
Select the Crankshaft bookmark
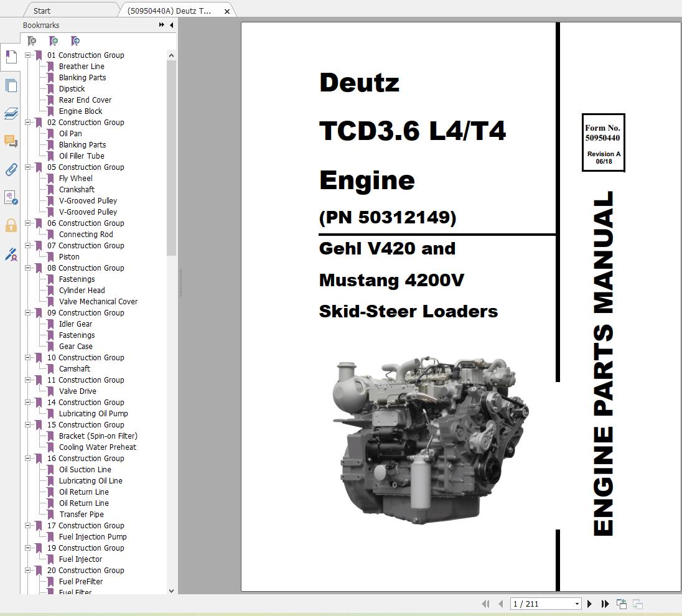pos(77,190)
